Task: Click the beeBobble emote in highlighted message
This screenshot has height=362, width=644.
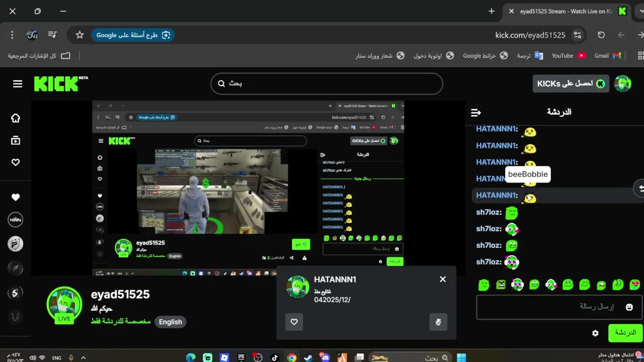Action: [x=529, y=198]
